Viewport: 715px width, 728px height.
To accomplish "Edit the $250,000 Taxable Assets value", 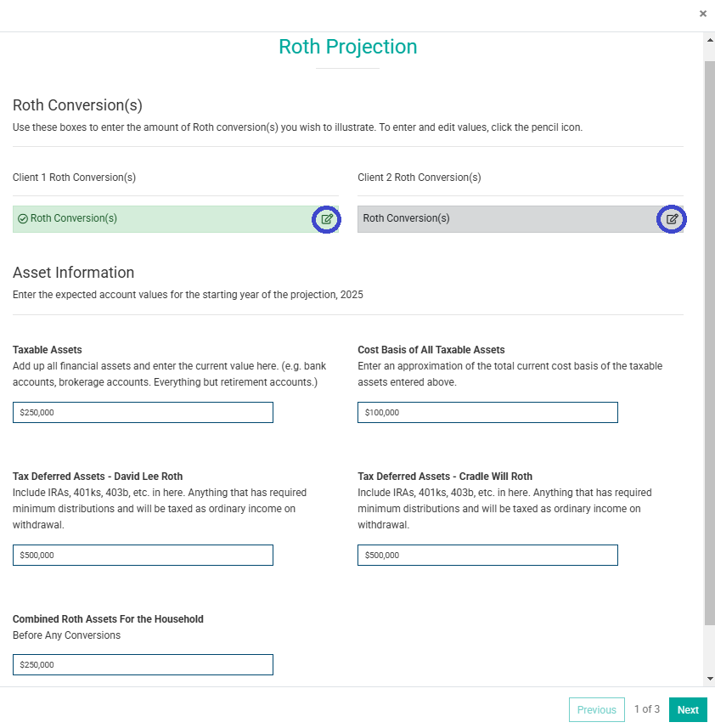I will coord(143,412).
